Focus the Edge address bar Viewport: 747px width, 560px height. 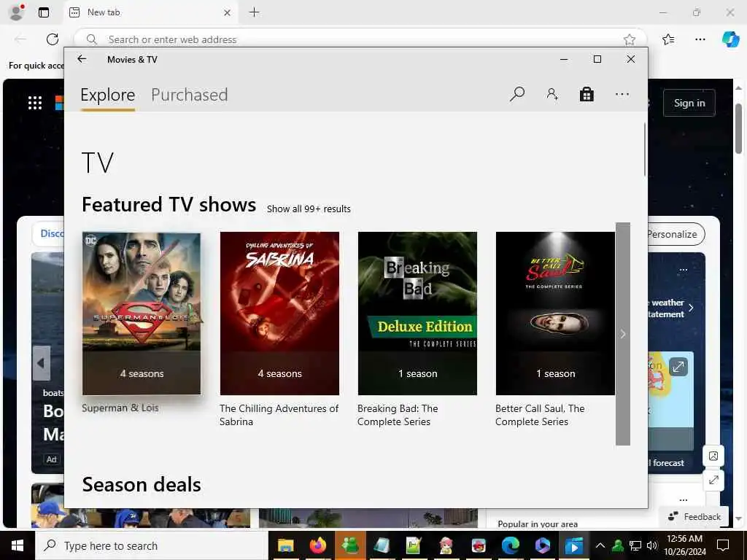(x=360, y=39)
